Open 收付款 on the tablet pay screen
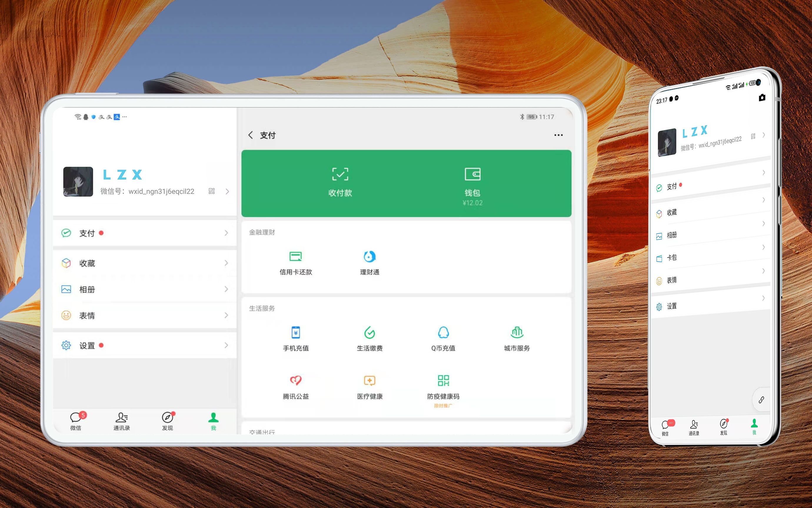 [x=340, y=182]
